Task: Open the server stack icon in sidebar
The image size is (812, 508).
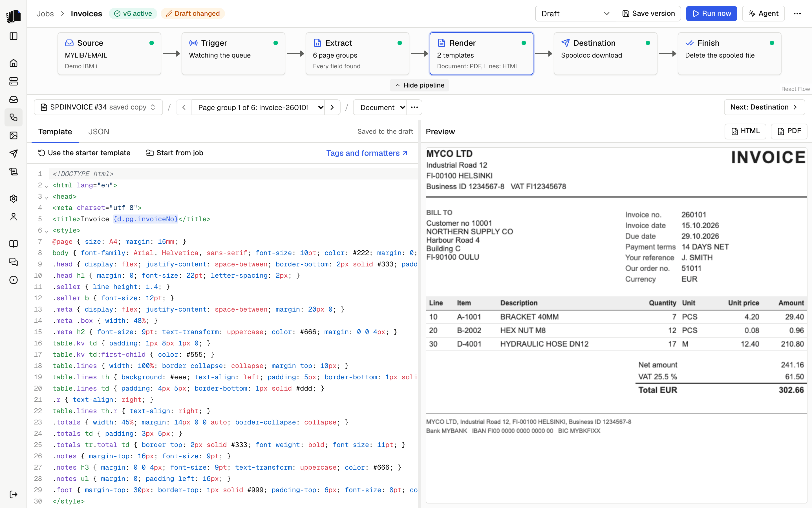Action: click(14, 81)
